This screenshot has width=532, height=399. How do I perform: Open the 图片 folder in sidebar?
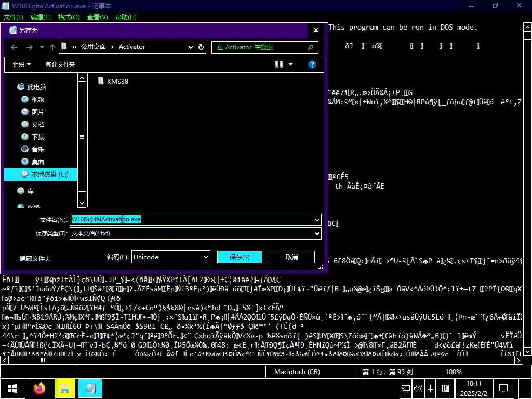coord(33,112)
